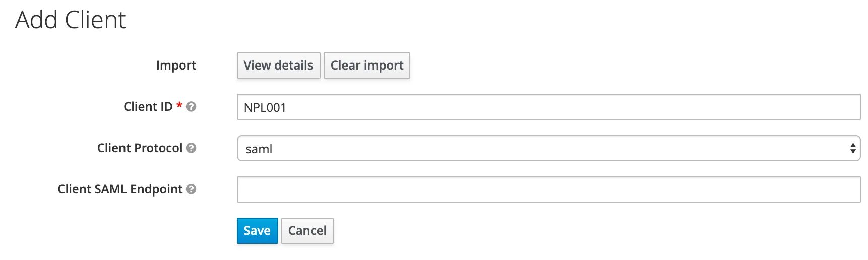Click the help icon beside Client Protocol
This screenshot has height=260, width=868.
(191, 148)
